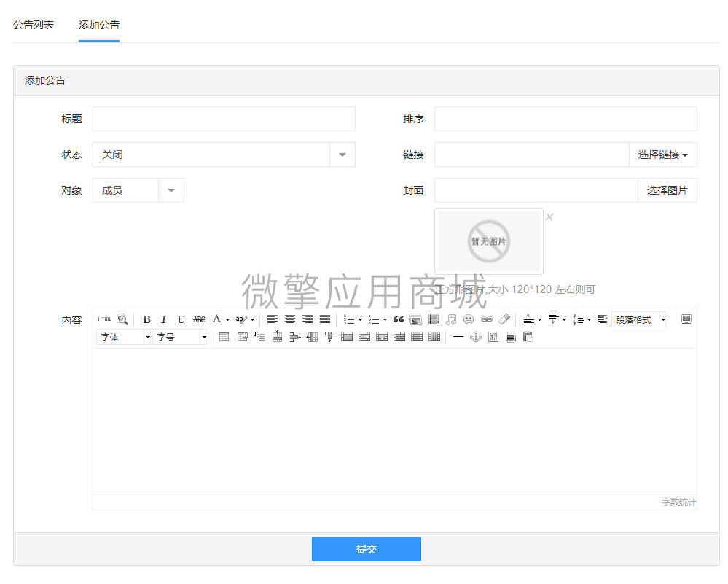Toggle HTML source view in editor
The image size is (728, 584).
tap(104, 319)
